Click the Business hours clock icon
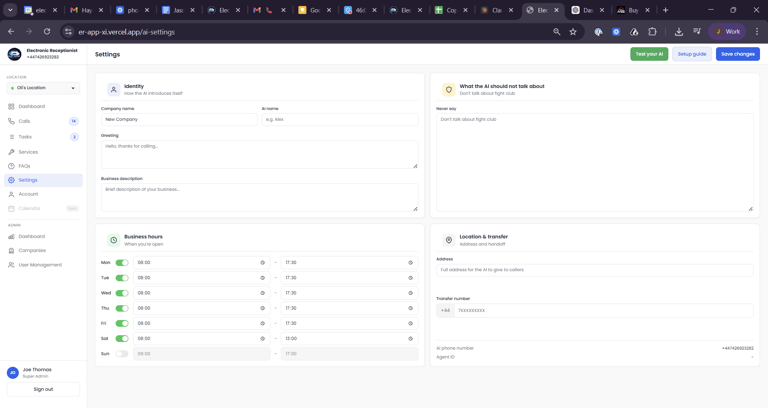 click(x=114, y=240)
